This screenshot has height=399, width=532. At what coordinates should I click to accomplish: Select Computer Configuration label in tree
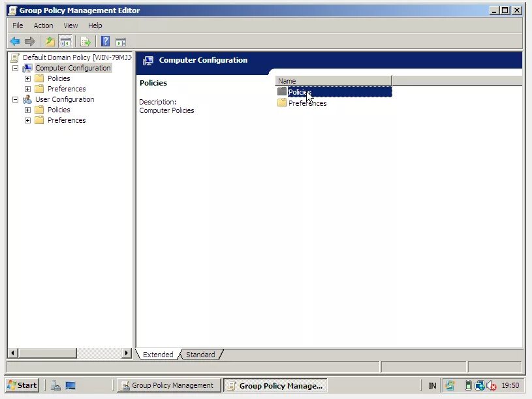tap(73, 68)
